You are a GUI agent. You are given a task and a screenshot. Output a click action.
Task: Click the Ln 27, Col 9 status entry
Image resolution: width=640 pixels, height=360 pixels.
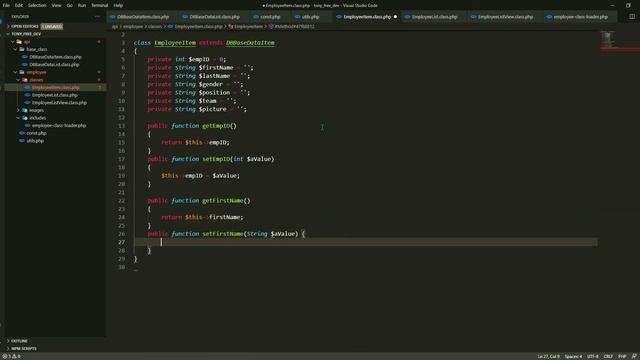tap(549, 357)
